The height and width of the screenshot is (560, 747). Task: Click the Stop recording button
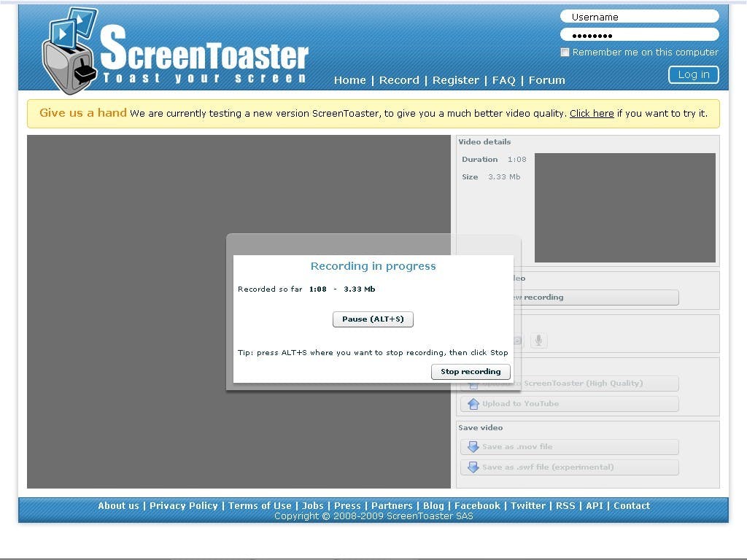tap(471, 371)
